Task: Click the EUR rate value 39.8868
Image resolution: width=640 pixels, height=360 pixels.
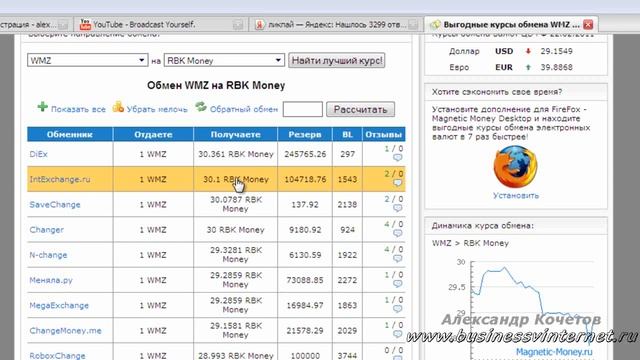Action: click(556, 67)
